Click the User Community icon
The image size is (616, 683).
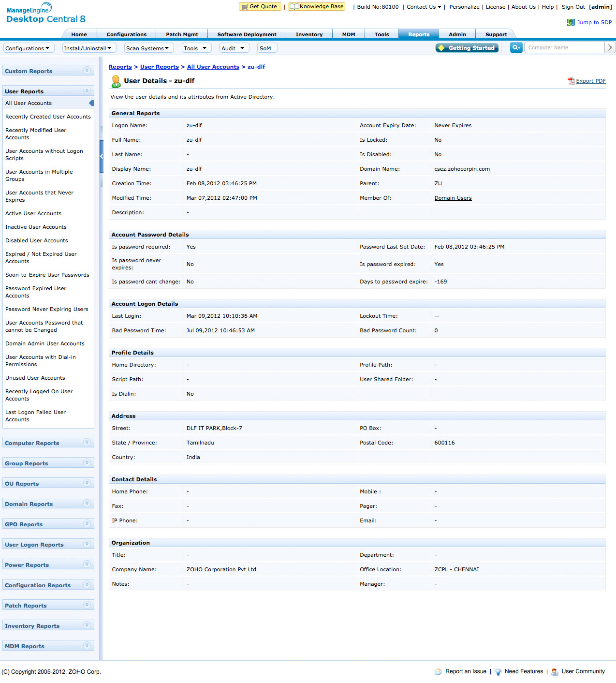(x=555, y=671)
